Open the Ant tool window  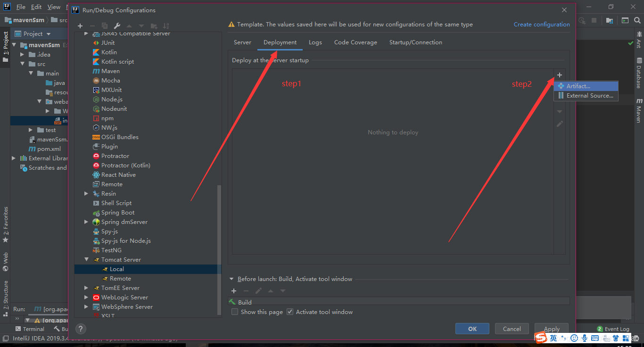pos(639,40)
